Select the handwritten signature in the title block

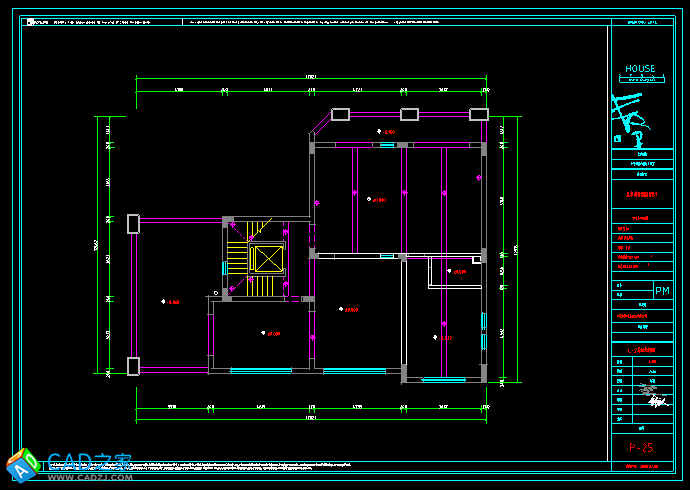pos(656,402)
